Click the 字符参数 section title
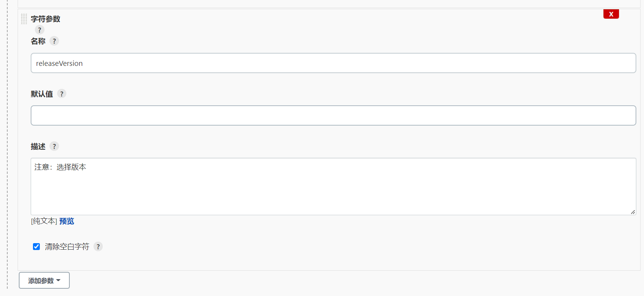The width and height of the screenshot is (644, 296). click(x=46, y=19)
